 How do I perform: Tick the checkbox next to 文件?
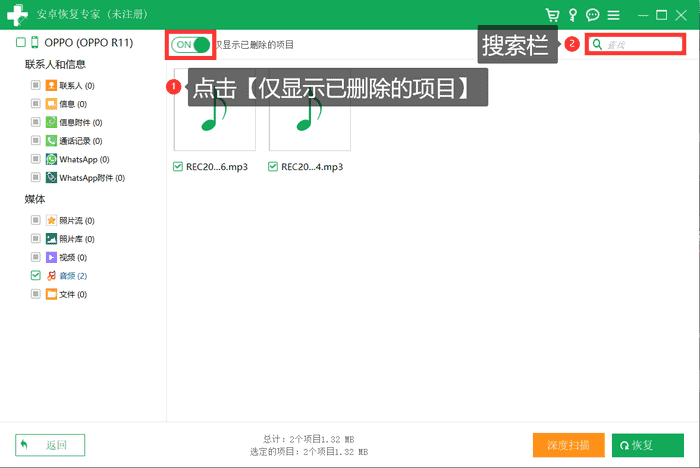36,294
